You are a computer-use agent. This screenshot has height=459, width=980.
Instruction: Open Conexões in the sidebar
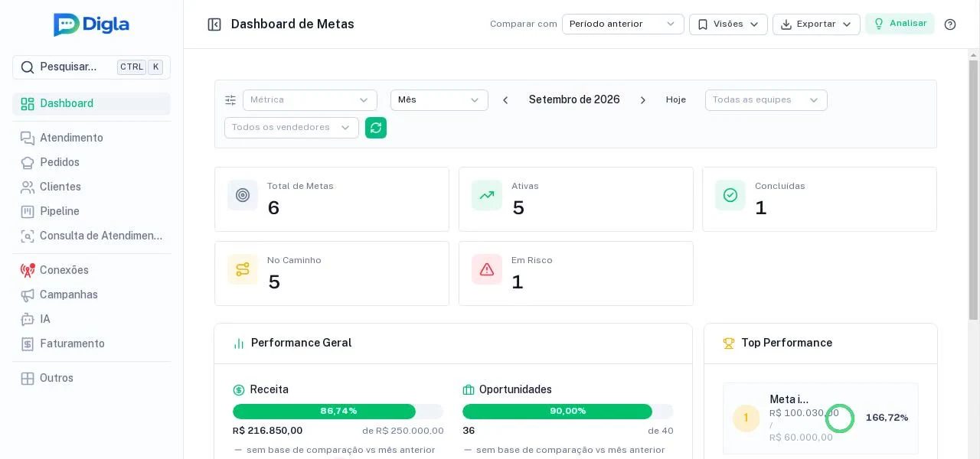(91, 270)
